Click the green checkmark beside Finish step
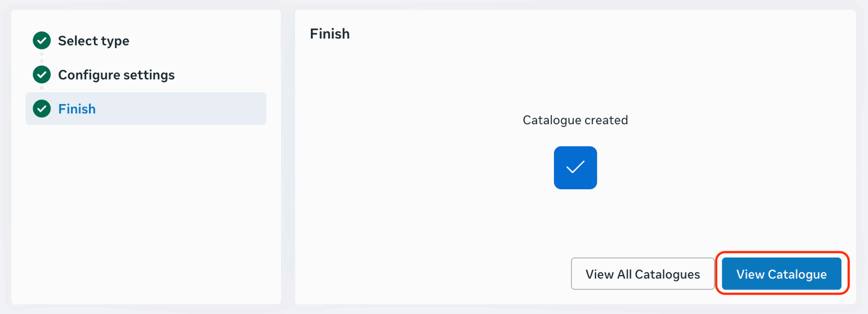 point(42,109)
